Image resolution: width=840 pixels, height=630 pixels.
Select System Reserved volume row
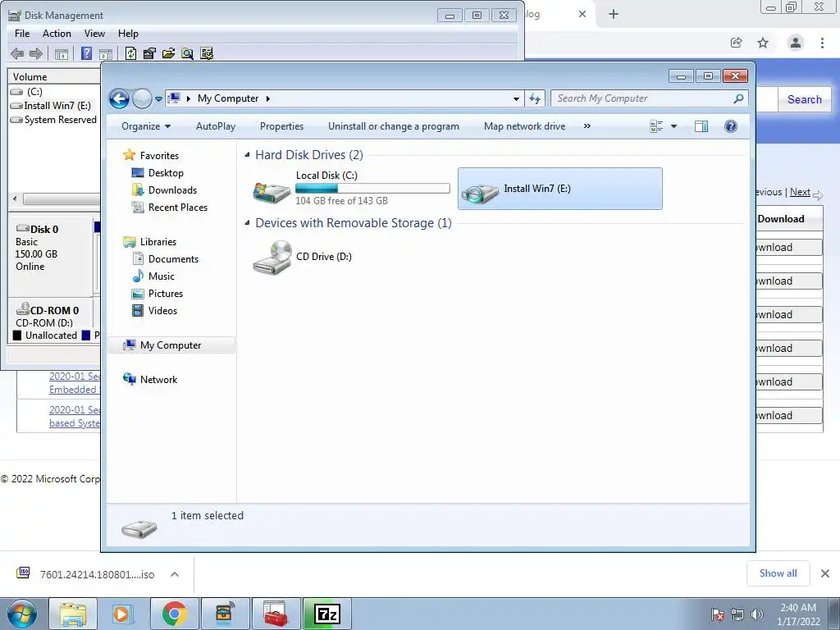click(53, 120)
